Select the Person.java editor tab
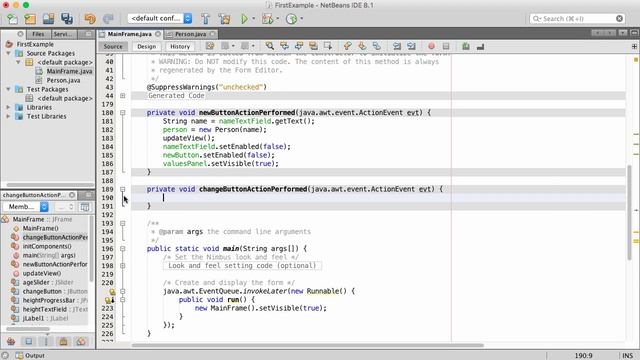 click(x=190, y=34)
